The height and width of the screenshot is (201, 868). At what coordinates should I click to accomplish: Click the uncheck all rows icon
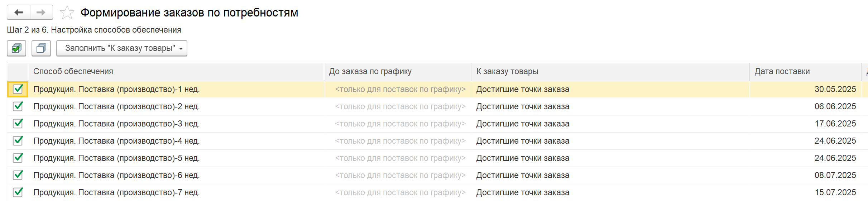(41, 48)
